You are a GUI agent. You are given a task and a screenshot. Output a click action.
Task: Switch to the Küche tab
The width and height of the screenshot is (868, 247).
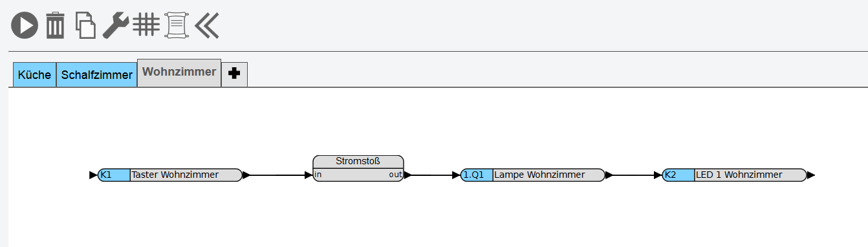click(x=35, y=75)
